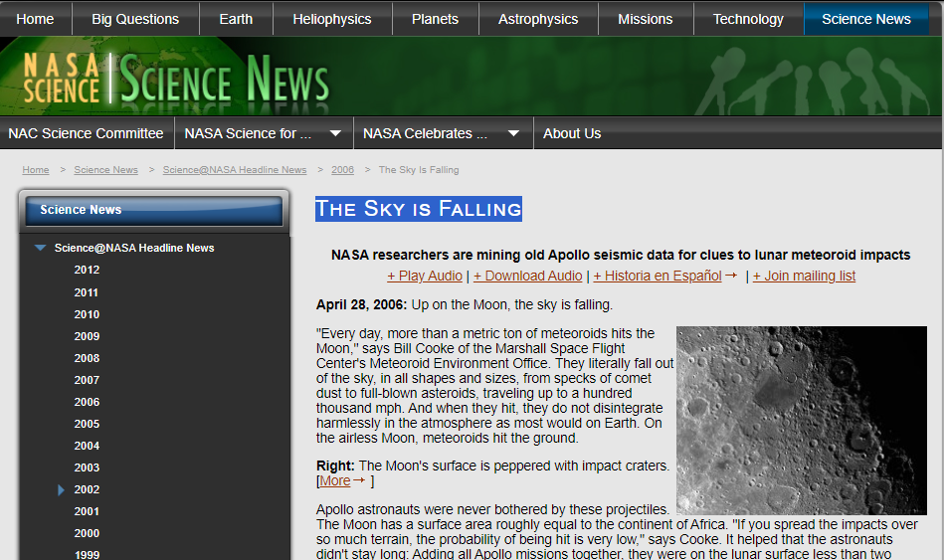Viewport: 944px width, 560px height.
Task: Open the Missions menu item
Action: pos(646,19)
